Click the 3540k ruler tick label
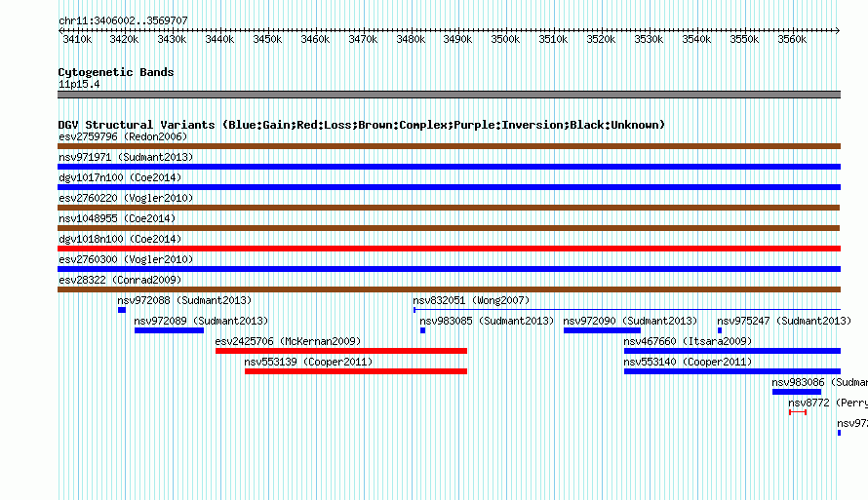Viewport: 868px width, 500px height. [696, 39]
